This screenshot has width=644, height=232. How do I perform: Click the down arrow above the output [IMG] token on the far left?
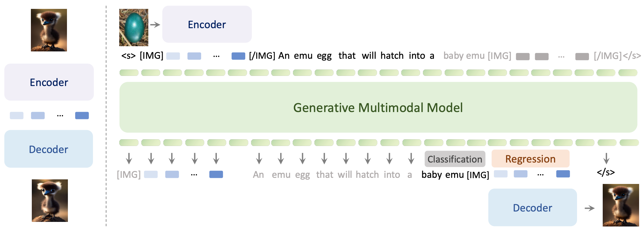click(x=129, y=159)
